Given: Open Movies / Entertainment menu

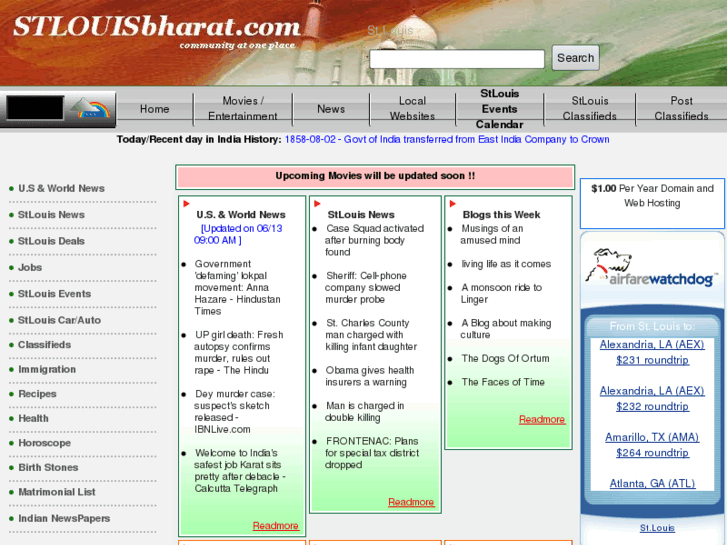Looking at the screenshot, I should click(x=242, y=109).
